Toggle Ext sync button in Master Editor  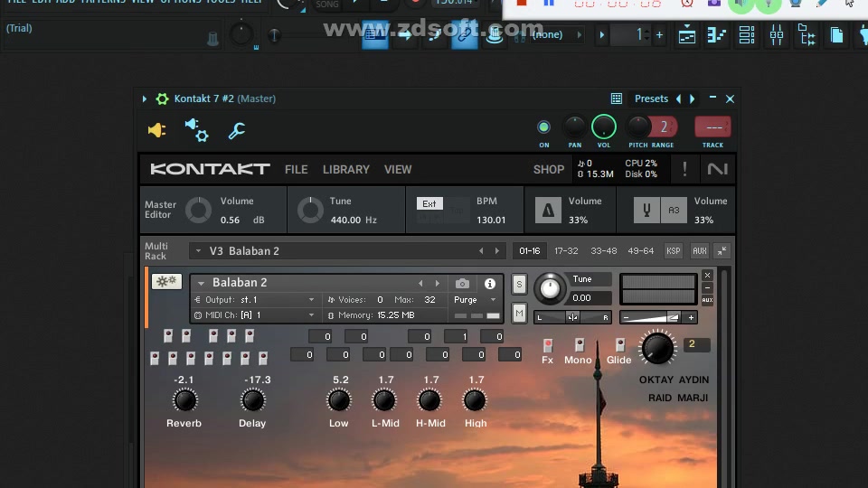[x=429, y=203]
